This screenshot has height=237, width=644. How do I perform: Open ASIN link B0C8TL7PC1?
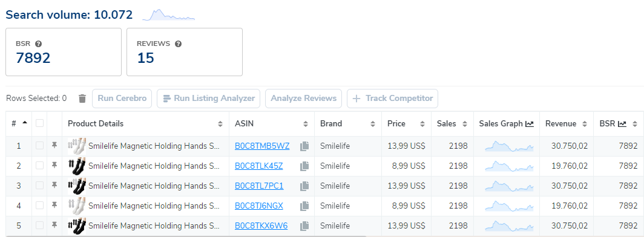[259, 186]
